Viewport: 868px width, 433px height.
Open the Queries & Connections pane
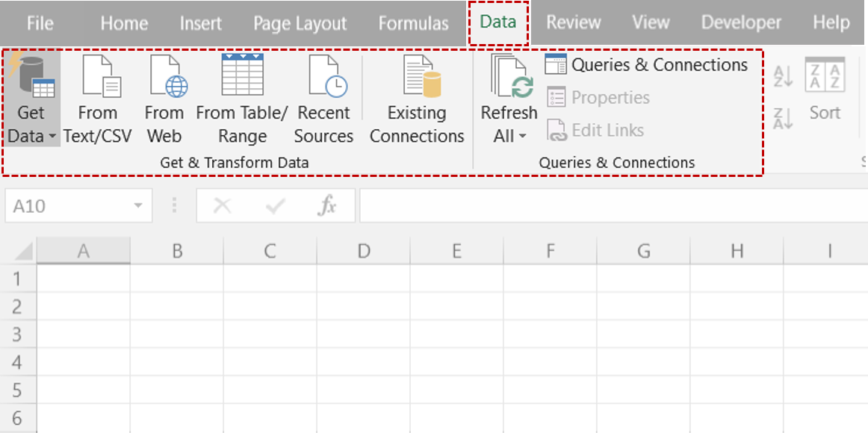(648, 65)
